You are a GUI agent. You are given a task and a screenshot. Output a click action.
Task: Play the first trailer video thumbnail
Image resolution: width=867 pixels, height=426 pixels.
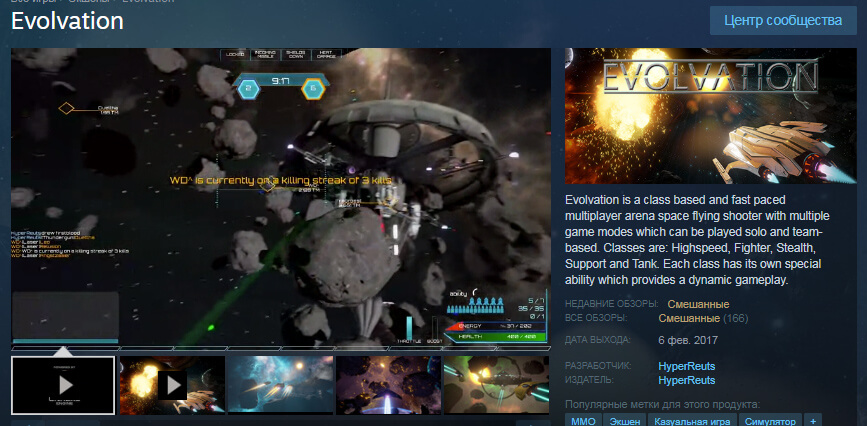[63, 385]
